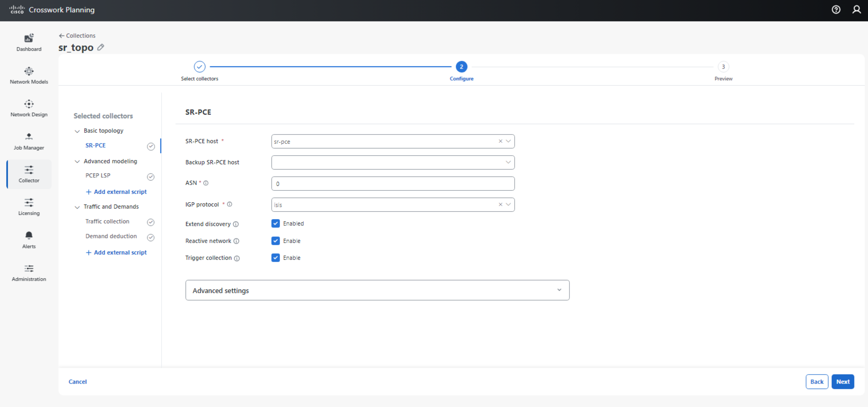The width and height of the screenshot is (868, 407).
Task: Click the Selected collectors heading
Action: [x=103, y=116]
